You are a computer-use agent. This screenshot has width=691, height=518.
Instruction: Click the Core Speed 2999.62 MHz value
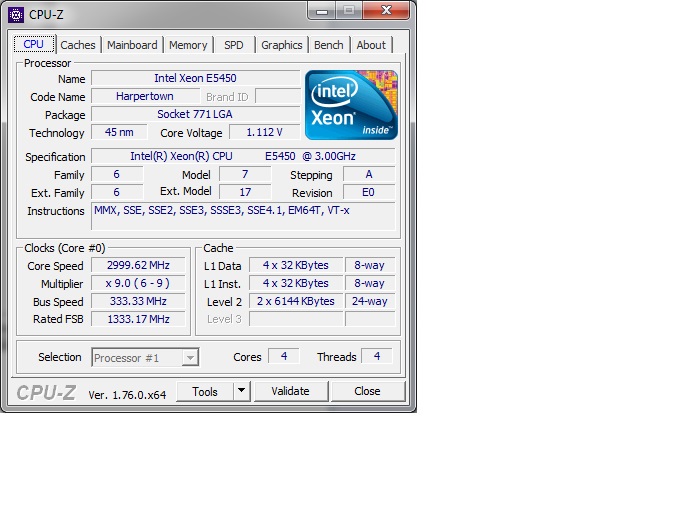(x=138, y=265)
